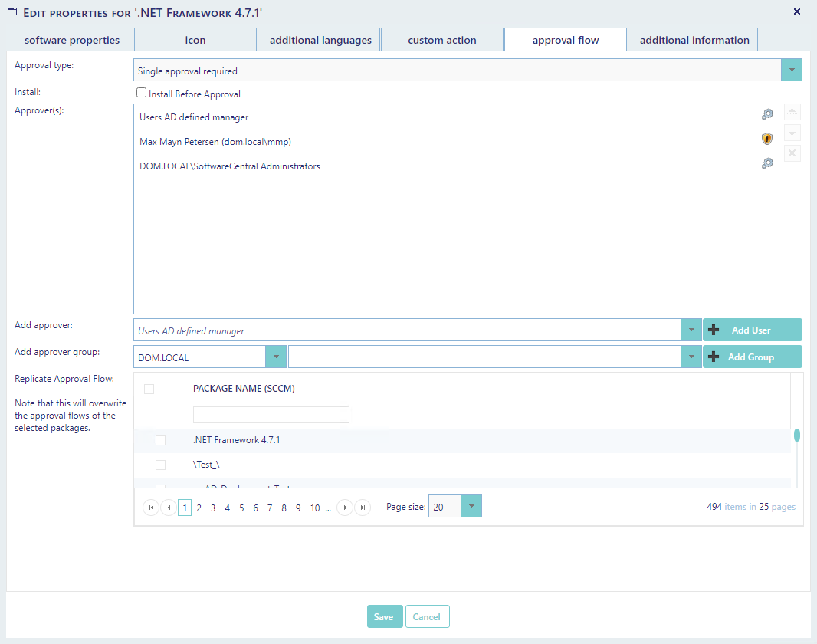Click the package list vertical scrollbar
Image resolution: width=817 pixels, height=644 pixels.
coord(797,435)
